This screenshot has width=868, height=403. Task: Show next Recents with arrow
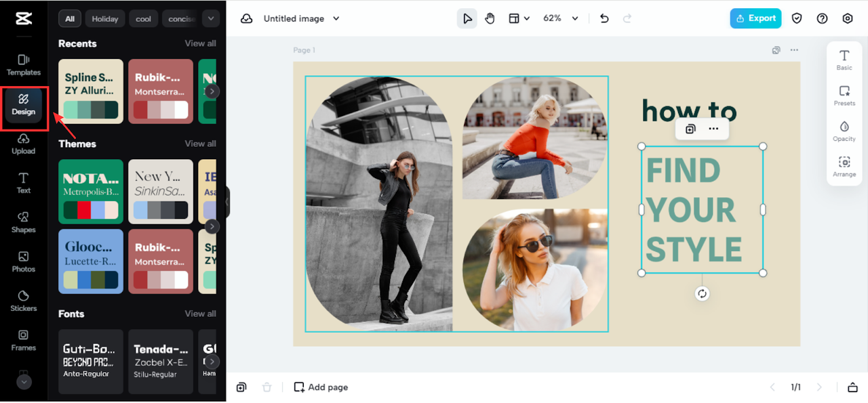coord(212,91)
